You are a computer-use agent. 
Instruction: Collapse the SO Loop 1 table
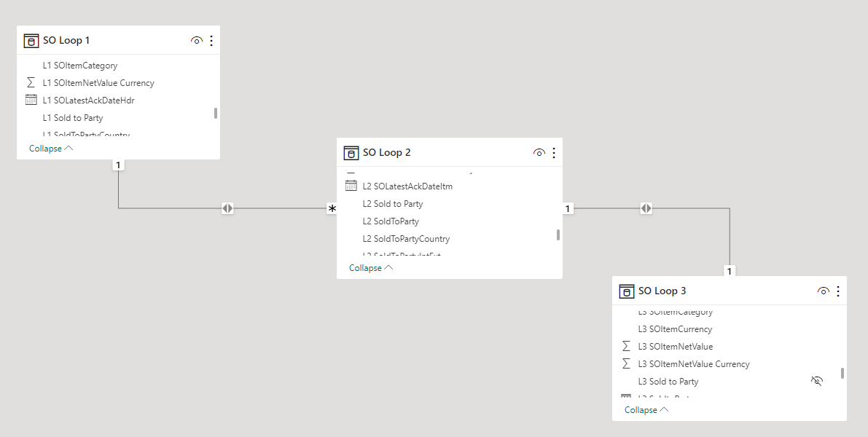tap(51, 149)
